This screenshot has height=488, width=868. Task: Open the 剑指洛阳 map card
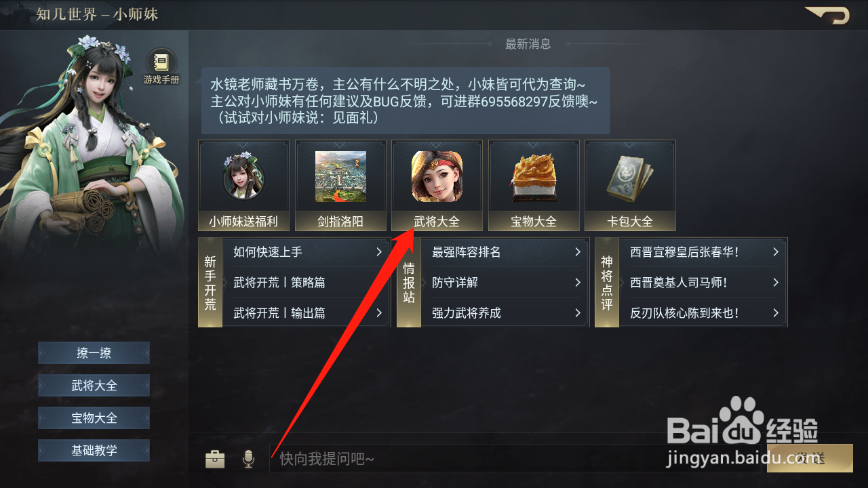[x=340, y=185]
